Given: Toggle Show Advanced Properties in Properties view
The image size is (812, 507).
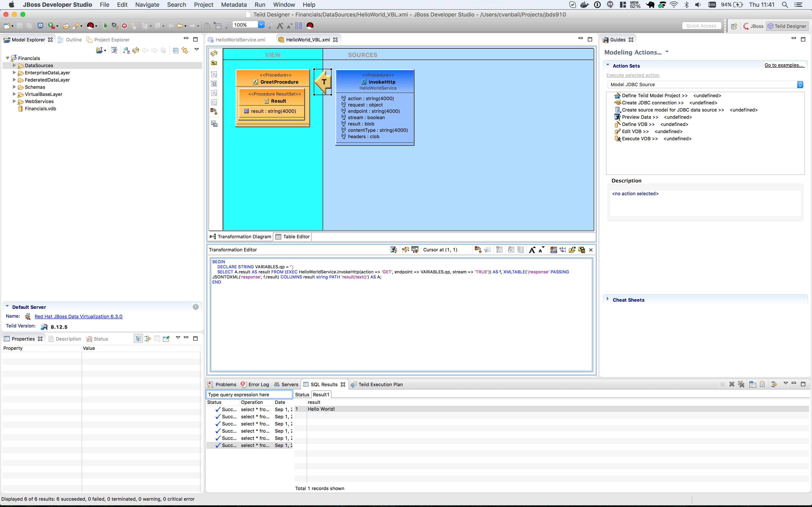Looking at the screenshot, I should point(148,339).
